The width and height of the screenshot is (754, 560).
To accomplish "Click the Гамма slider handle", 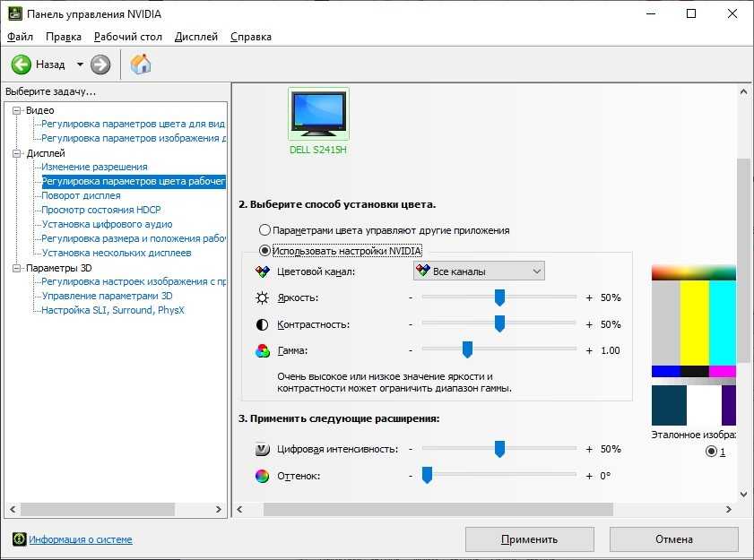I will [467, 350].
